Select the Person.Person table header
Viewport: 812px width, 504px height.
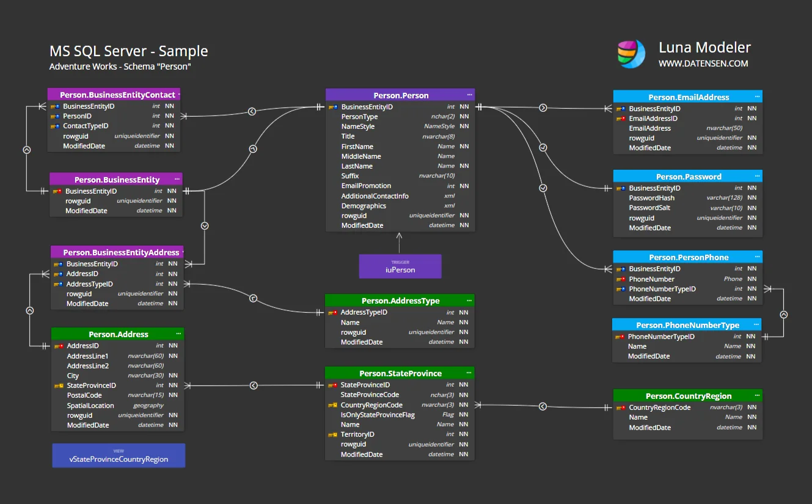click(400, 95)
